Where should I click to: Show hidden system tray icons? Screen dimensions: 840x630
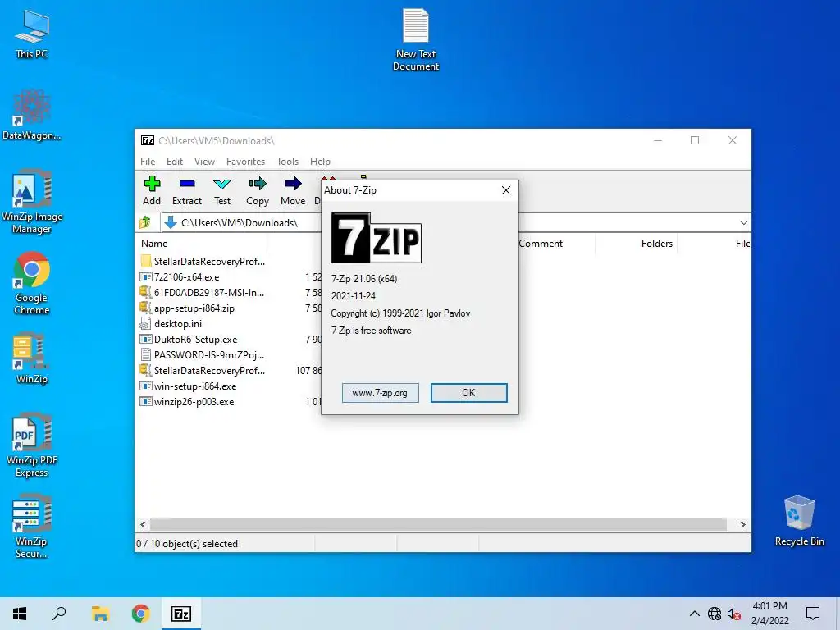click(x=694, y=614)
